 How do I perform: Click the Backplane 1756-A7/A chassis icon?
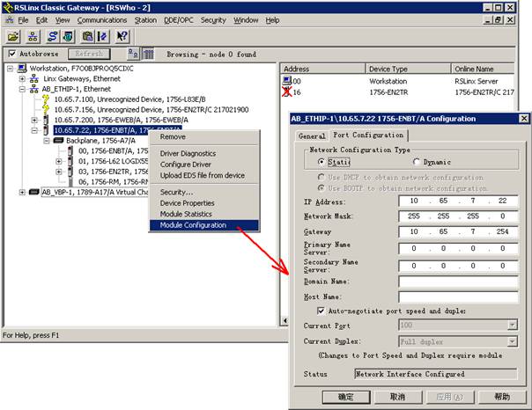pos(58,140)
